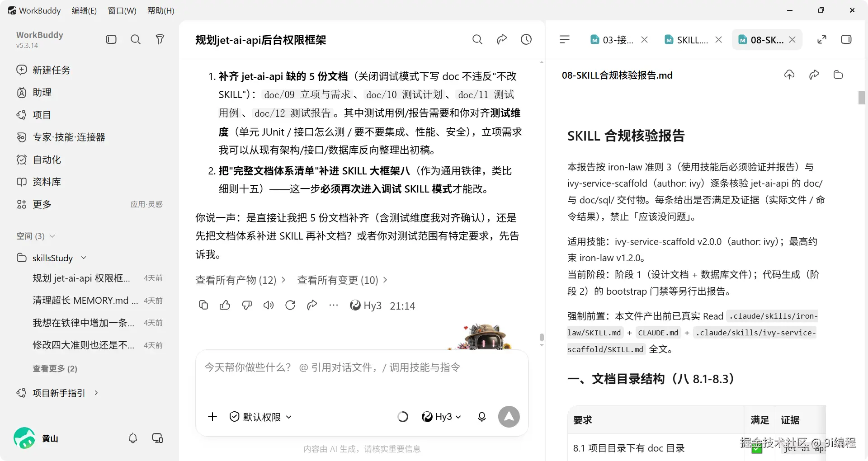Open search in WorkBuddy sidebar

[136, 39]
